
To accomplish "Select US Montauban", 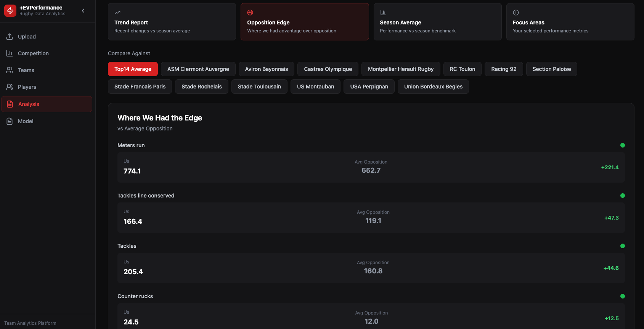I will [x=316, y=87].
